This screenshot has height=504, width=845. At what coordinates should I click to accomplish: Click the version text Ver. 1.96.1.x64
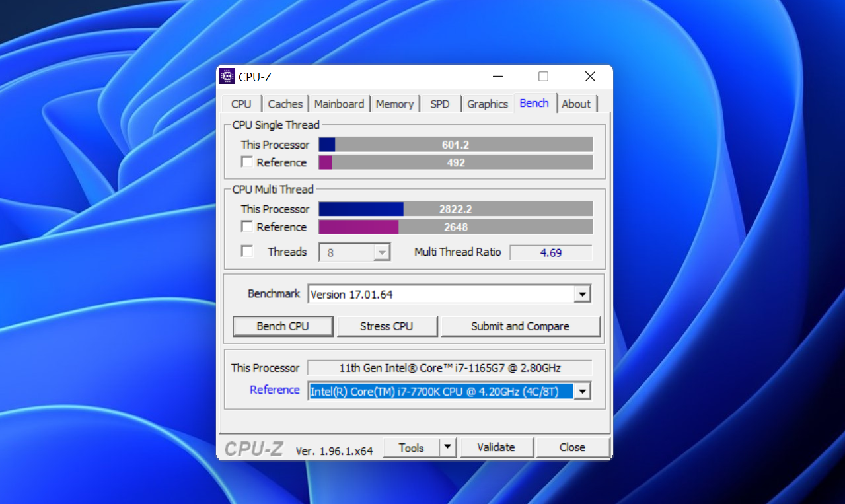click(334, 450)
